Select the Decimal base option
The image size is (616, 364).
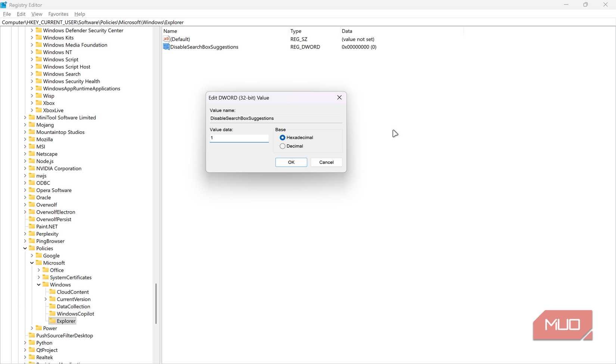(x=282, y=146)
